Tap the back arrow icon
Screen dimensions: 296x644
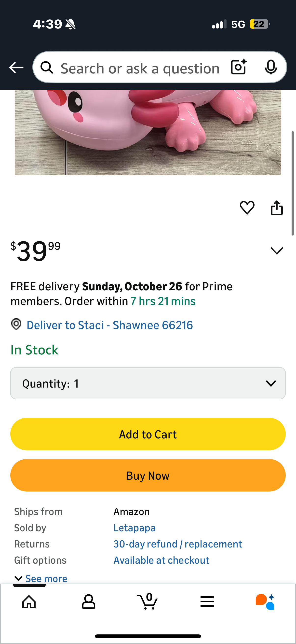[x=16, y=68]
